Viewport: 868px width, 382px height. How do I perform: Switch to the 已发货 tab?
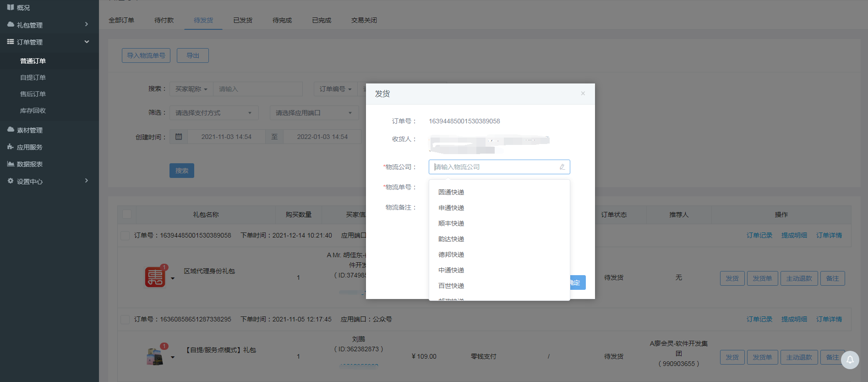click(x=242, y=20)
